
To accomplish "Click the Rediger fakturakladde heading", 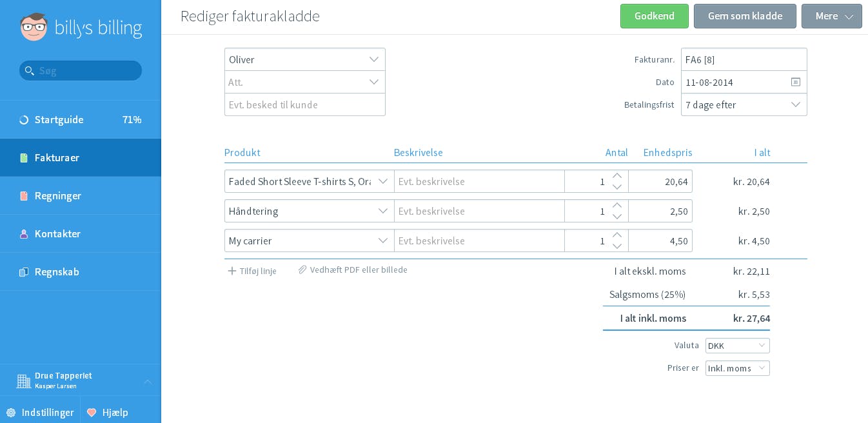I will (x=250, y=16).
